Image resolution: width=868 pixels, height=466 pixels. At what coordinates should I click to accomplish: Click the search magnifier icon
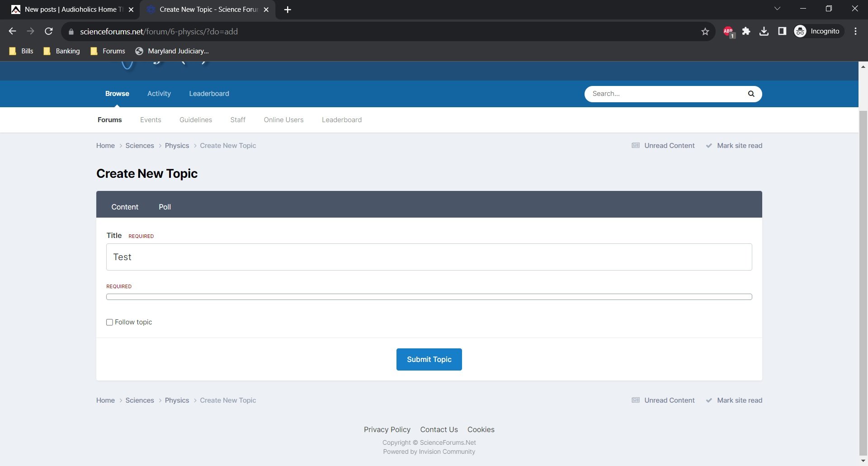click(751, 94)
